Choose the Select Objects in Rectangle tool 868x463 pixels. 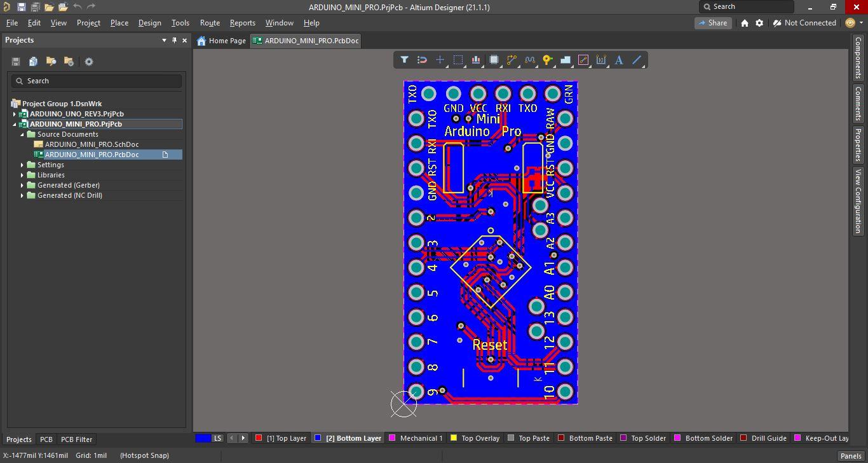[458, 60]
